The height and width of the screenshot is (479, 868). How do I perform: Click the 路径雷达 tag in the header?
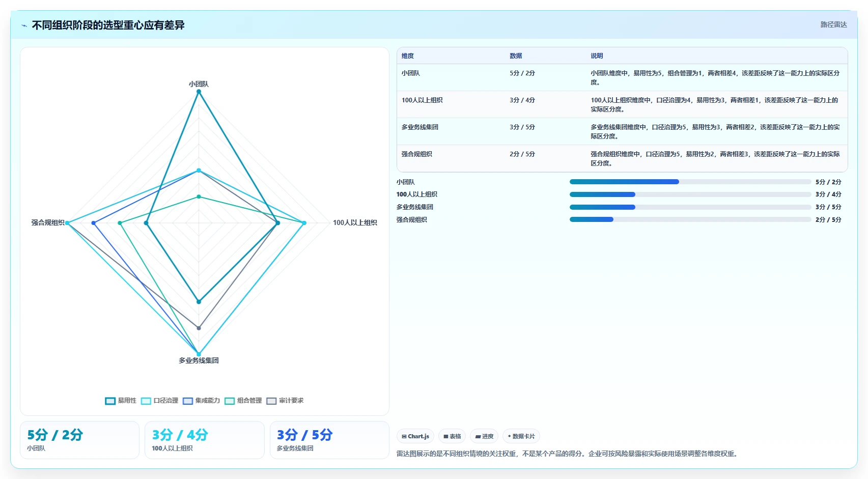pyautogui.click(x=833, y=24)
